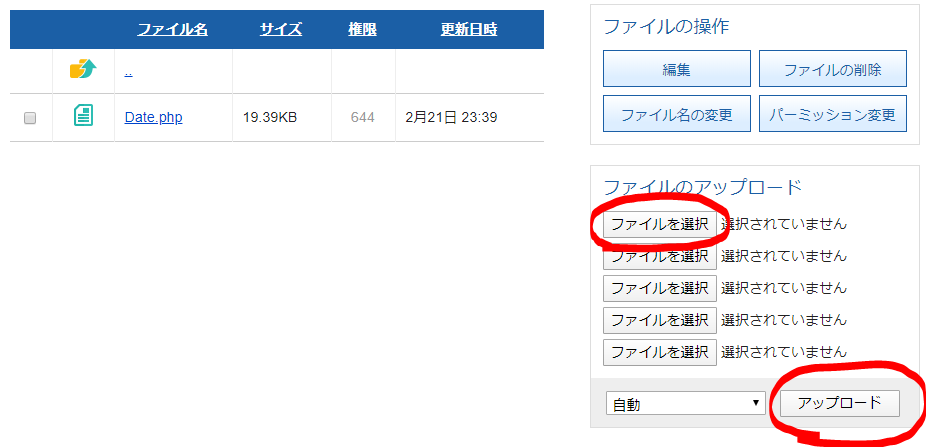This screenshot has width=926, height=447.
Task: Sort by ファイル名 column header
Action: (172, 30)
